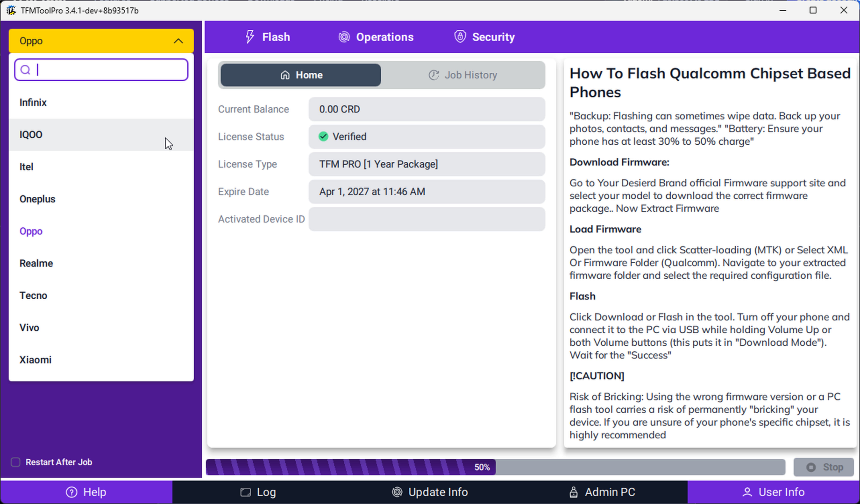Pick Realme from the brand list
This screenshot has height=504, width=860.
(101, 263)
